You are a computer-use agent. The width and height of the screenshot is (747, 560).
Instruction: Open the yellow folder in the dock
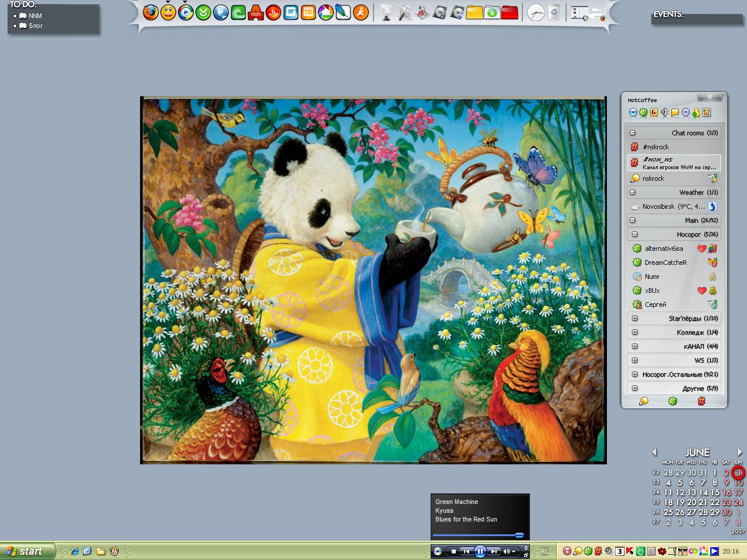(x=474, y=12)
